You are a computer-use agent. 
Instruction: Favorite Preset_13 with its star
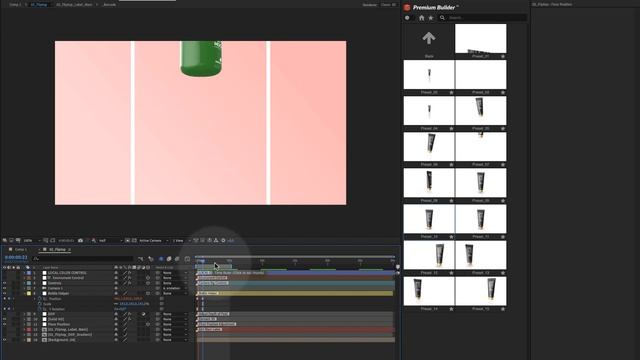click(503, 273)
